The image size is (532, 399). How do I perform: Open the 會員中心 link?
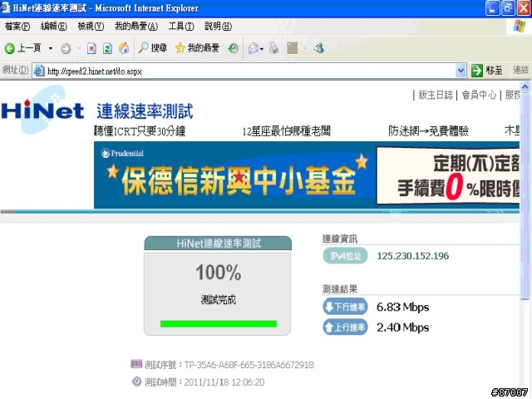coord(479,95)
